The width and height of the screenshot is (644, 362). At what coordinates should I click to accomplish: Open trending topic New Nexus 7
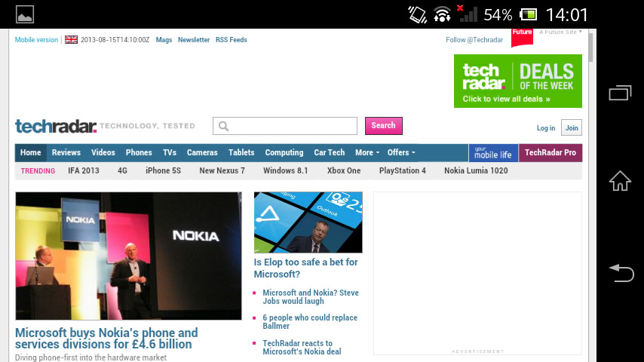point(222,170)
